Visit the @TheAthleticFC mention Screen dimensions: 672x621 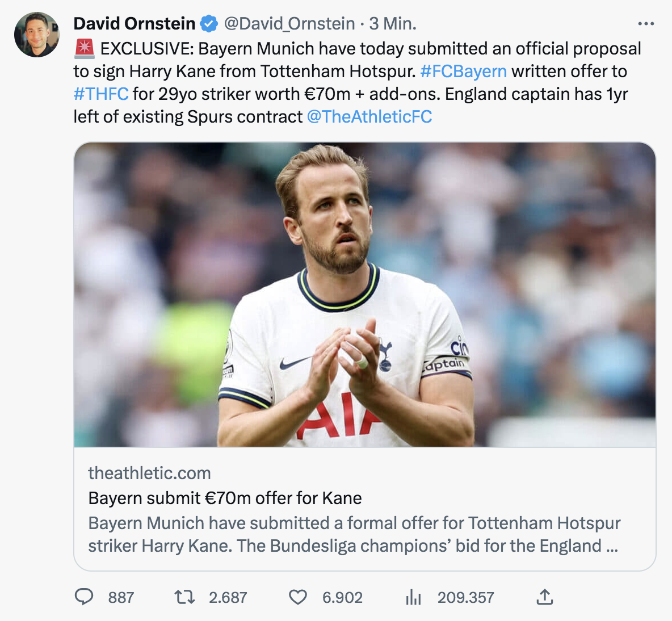click(x=369, y=117)
